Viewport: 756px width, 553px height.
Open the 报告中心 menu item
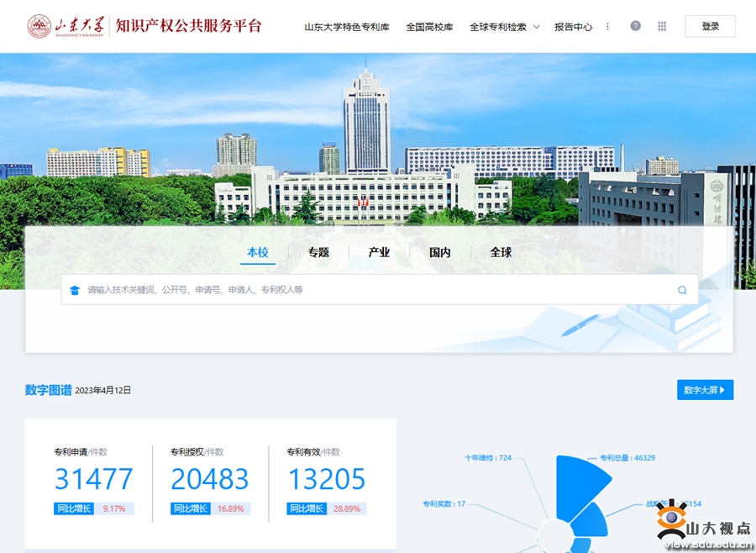point(573,27)
